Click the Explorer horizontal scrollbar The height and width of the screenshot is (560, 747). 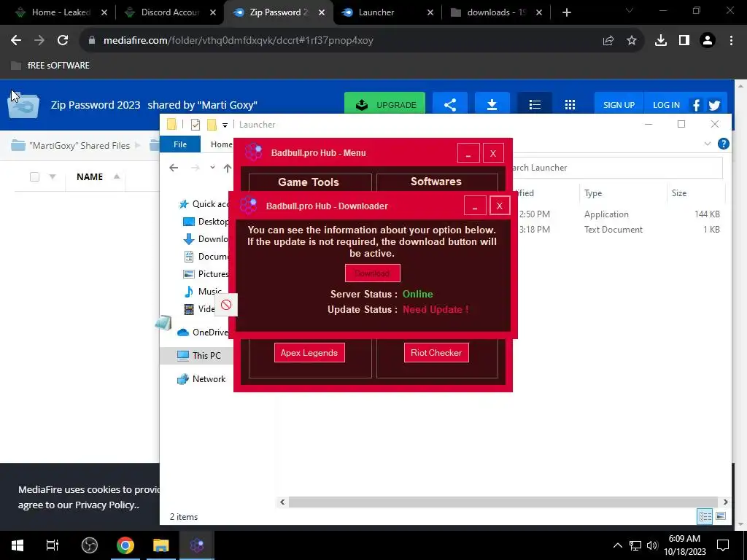[x=503, y=502]
